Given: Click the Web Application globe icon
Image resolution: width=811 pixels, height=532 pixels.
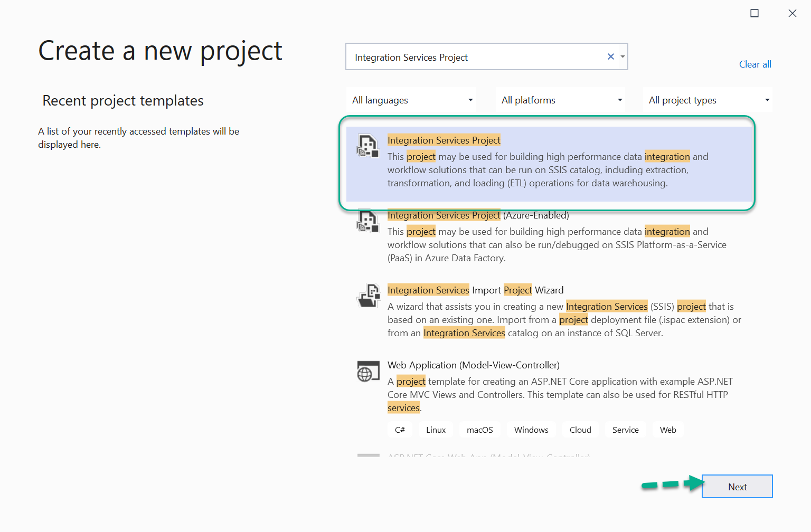Looking at the screenshot, I should tap(368, 371).
